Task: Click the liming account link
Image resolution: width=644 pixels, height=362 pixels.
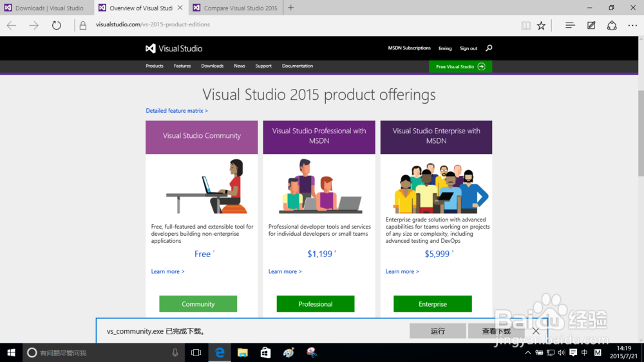Action: [445, 48]
